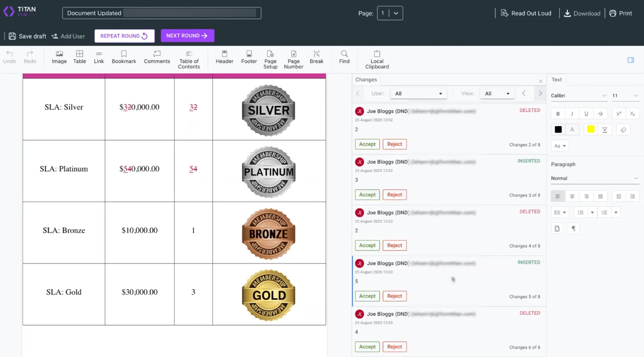Open the Calibri font family dropdown
Screen dimensions: 644x357
579,95
